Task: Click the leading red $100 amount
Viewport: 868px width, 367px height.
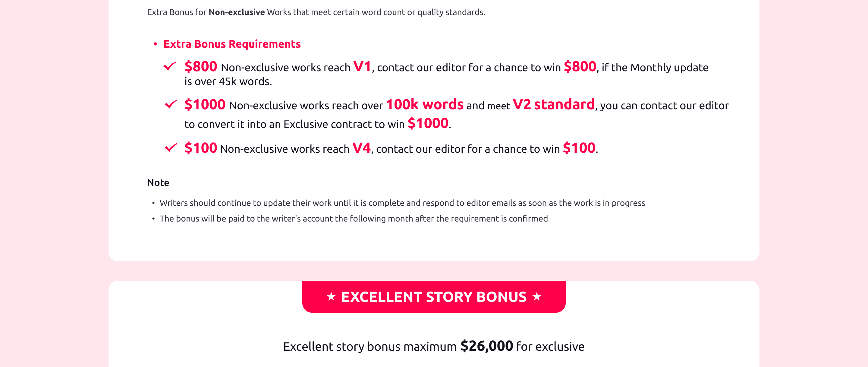Action: 200,148
